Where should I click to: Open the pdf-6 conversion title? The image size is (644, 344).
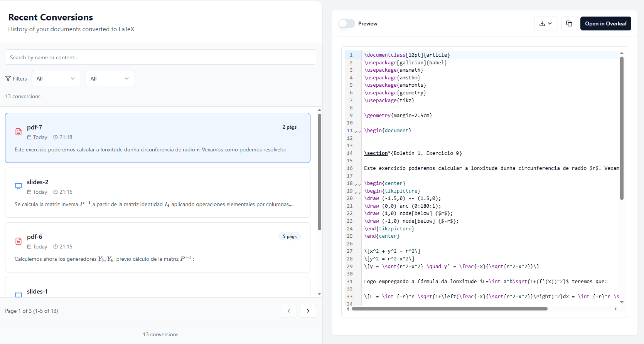pos(35,237)
